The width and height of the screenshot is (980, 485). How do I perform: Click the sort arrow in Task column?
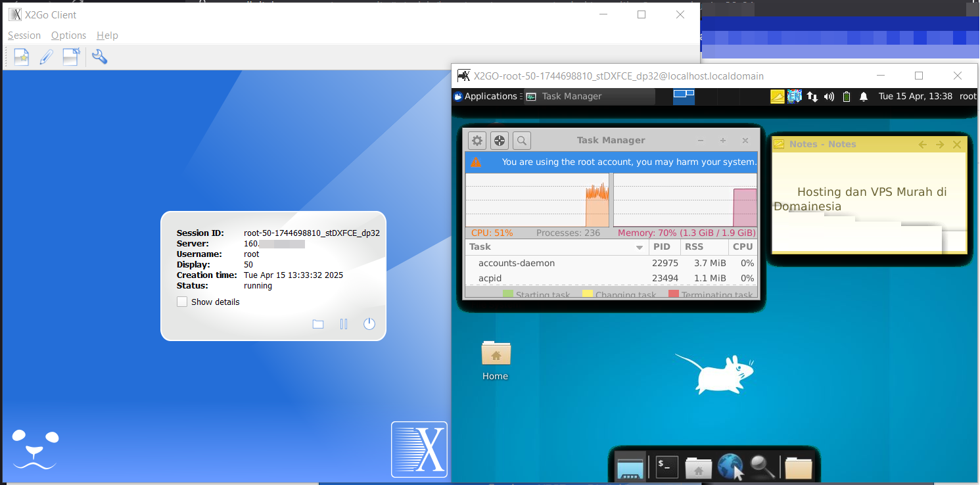coord(640,248)
